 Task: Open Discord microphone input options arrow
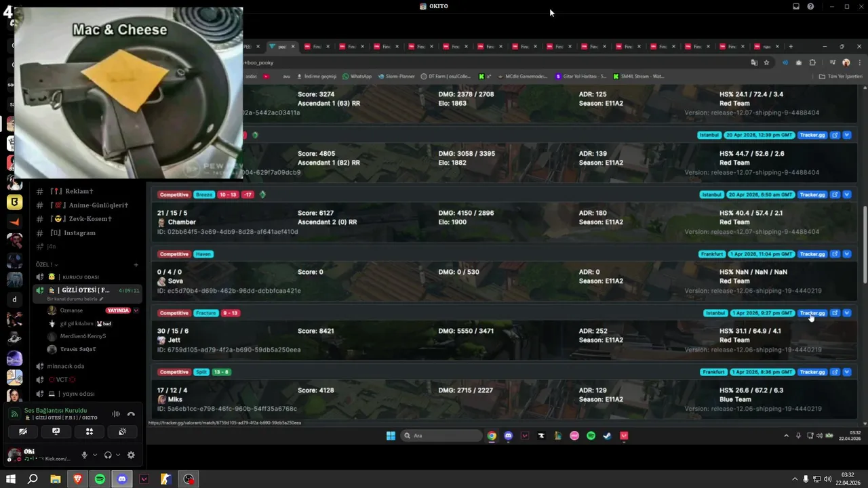(94, 455)
